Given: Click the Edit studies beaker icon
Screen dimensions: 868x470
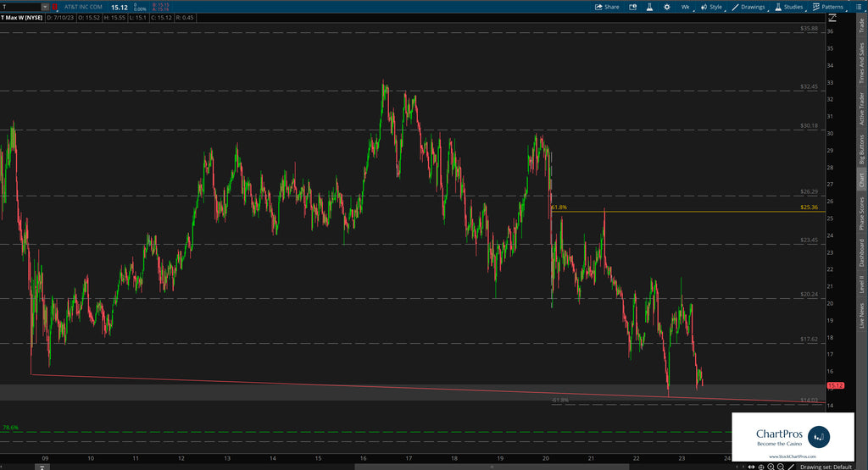Looking at the screenshot, I should (x=648, y=7).
